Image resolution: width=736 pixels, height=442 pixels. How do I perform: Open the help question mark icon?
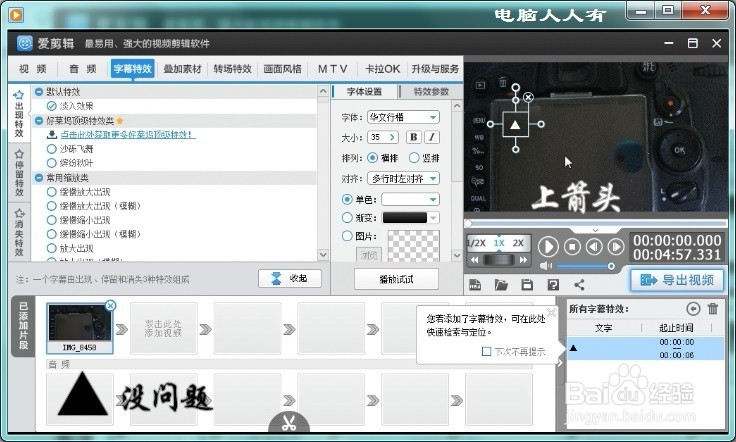[x=553, y=284]
